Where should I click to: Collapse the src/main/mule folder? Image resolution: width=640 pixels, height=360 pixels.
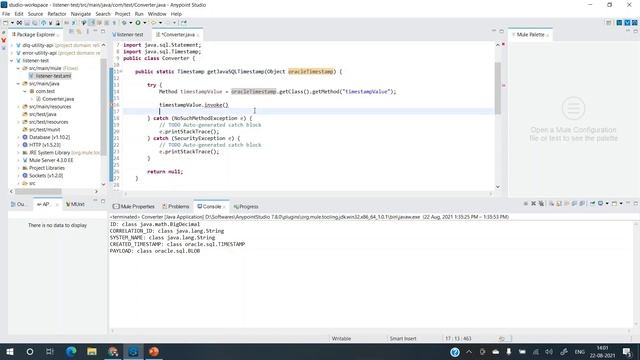coord(18,68)
